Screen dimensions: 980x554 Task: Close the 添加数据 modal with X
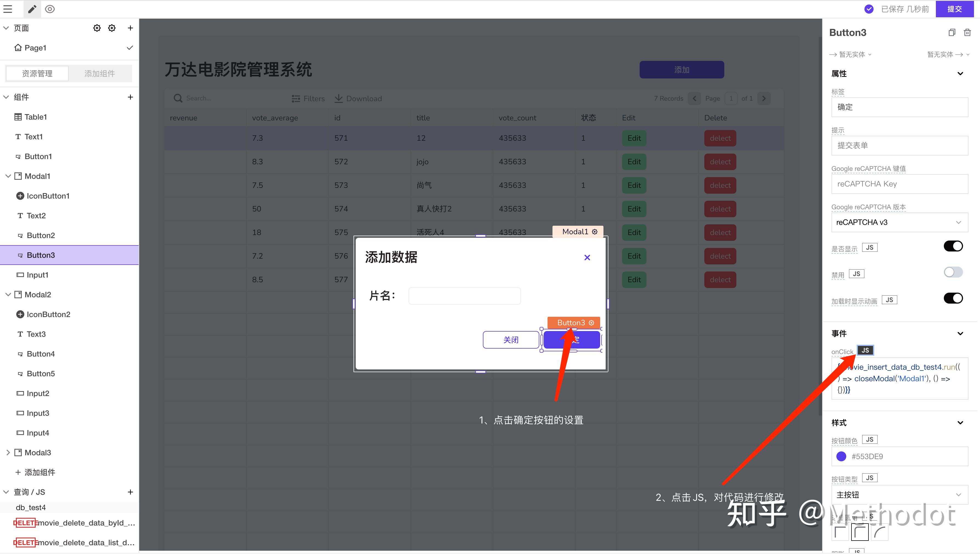coord(587,258)
